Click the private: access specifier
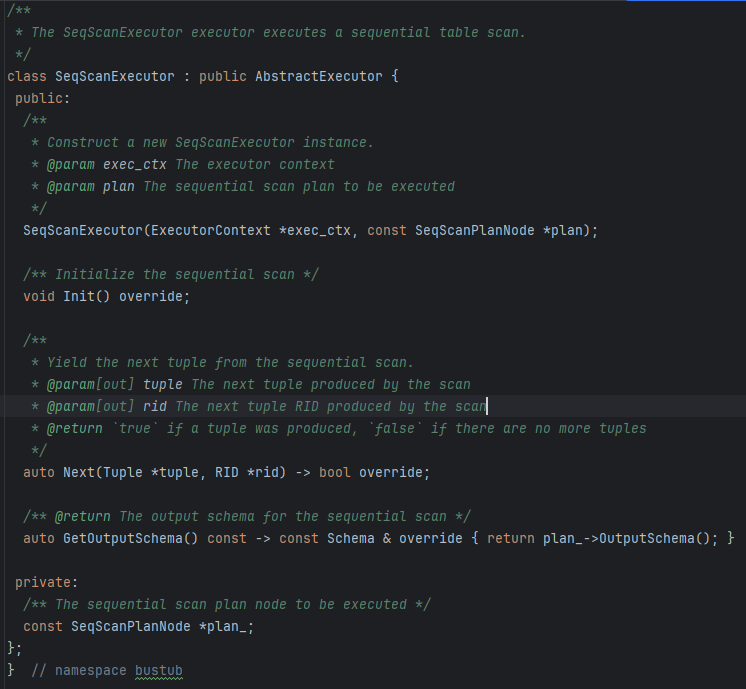 (47, 582)
